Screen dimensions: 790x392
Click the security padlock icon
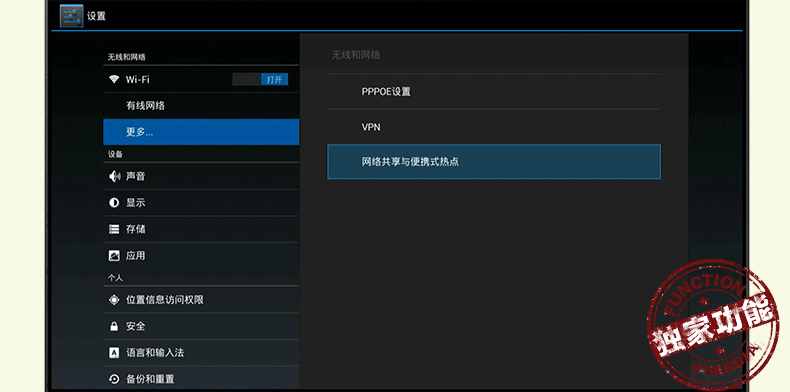tap(114, 326)
